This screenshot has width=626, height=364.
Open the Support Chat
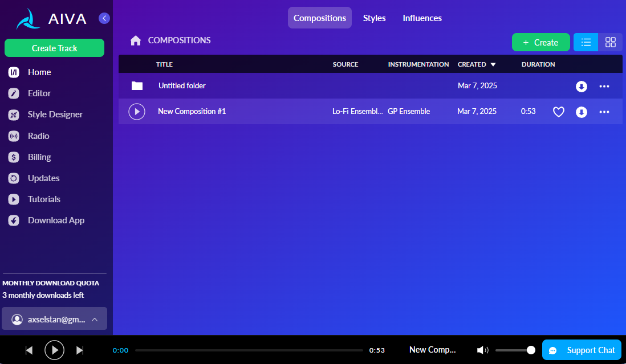pyautogui.click(x=582, y=350)
